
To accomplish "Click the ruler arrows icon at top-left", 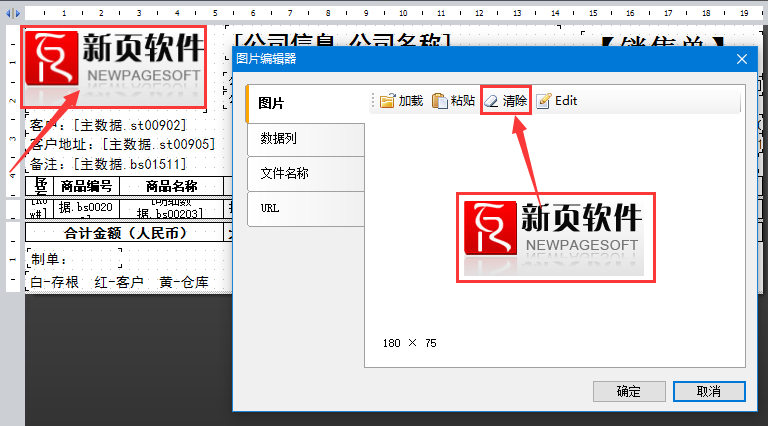I will click(14, 14).
